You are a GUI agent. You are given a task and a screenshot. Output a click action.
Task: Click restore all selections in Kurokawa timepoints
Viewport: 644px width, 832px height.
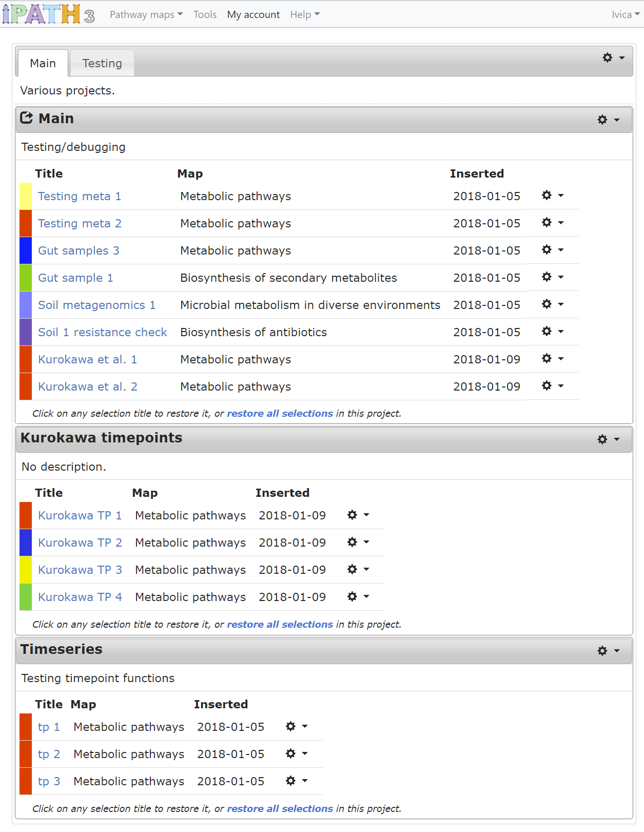click(280, 624)
